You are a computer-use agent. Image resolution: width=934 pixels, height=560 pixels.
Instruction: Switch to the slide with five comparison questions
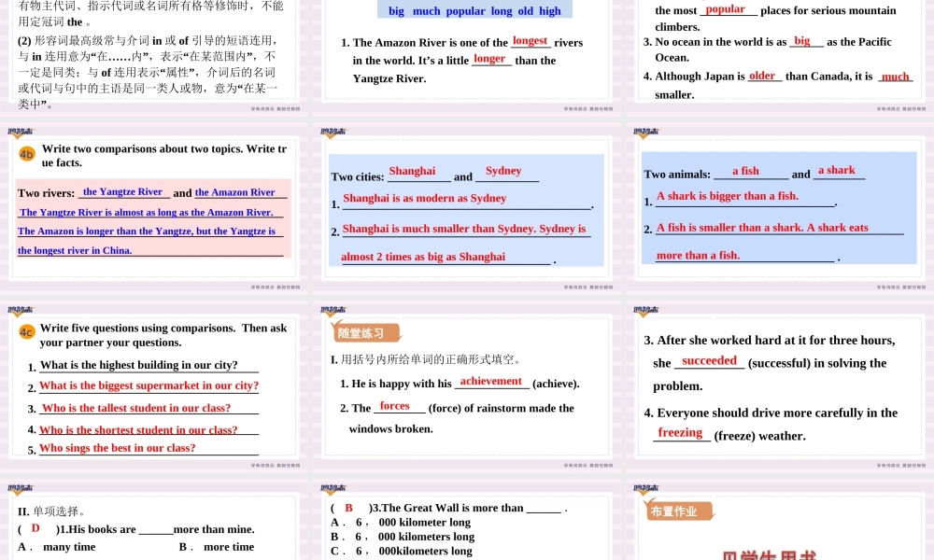point(155,392)
